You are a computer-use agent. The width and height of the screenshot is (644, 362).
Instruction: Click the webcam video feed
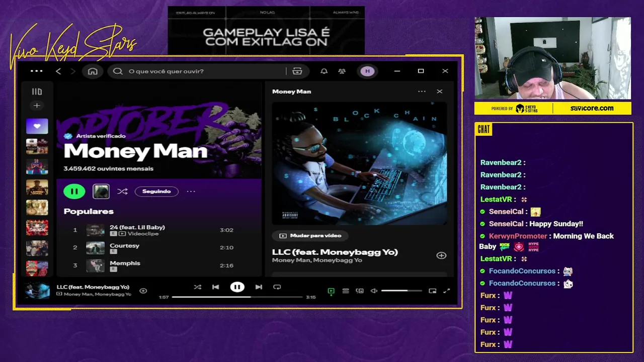point(553,58)
